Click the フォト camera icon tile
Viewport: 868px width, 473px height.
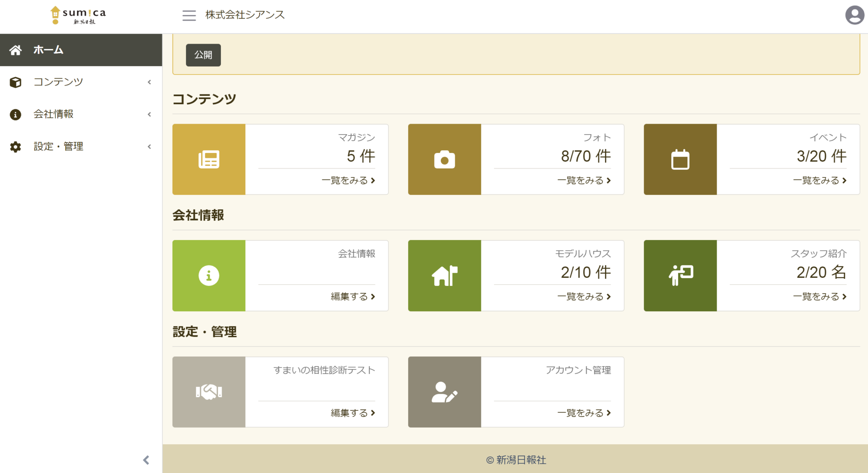pos(445,159)
